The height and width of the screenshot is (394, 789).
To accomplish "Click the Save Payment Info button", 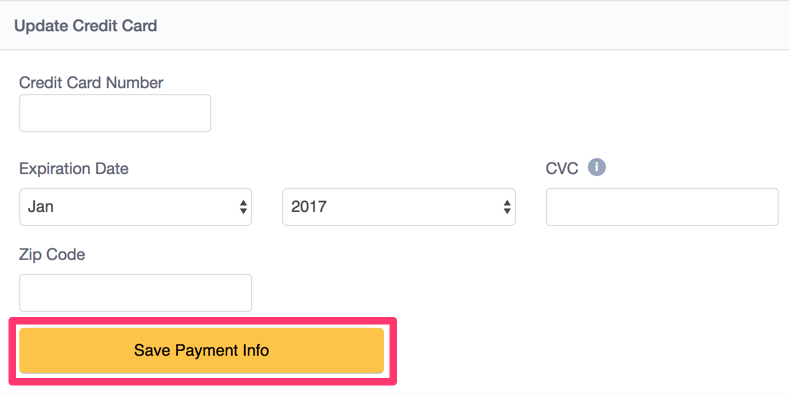I will click(x=201, y=351).
